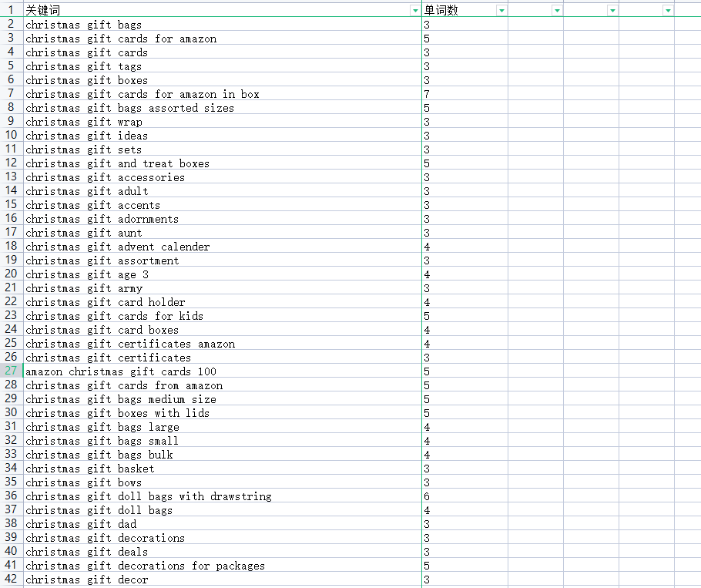The image size is (701, 588).
Task: Select cell 'christmas gift cards for amazon in box'
Action: point(222,93)
